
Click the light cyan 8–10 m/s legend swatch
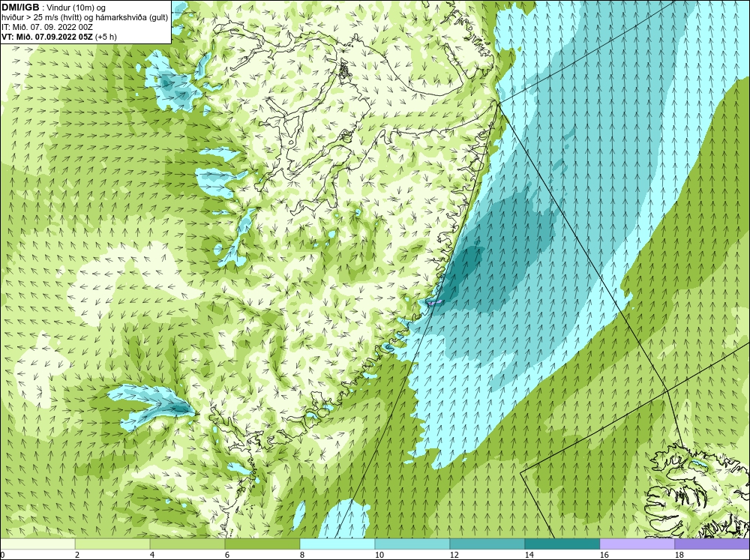tap(337, 544)
